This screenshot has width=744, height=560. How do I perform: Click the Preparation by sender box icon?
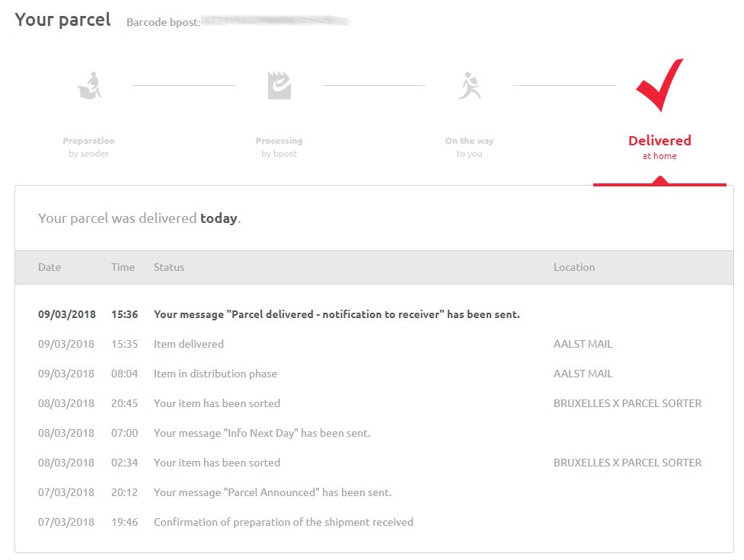[x=90, y=85]
